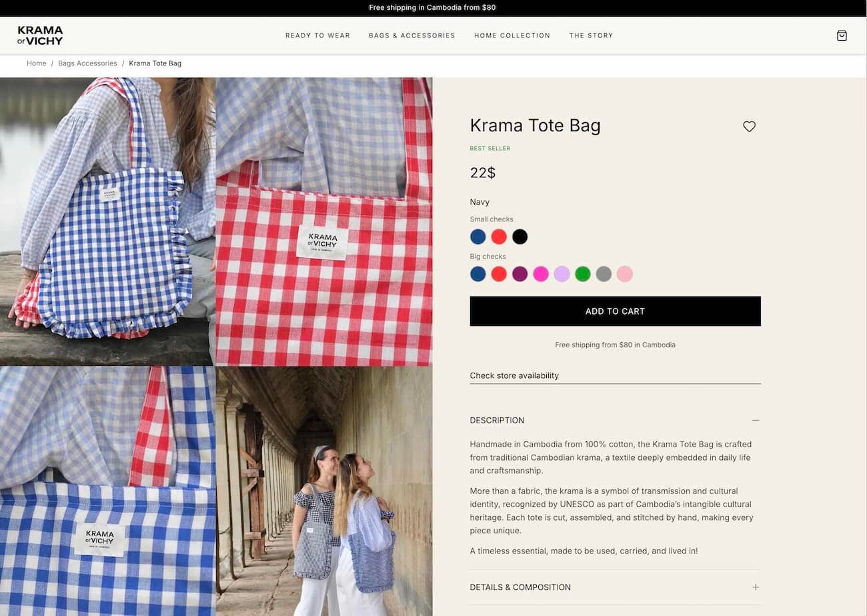The image size is (867, 616).
Task: Select purple big checks color
Action: [520, 274]
